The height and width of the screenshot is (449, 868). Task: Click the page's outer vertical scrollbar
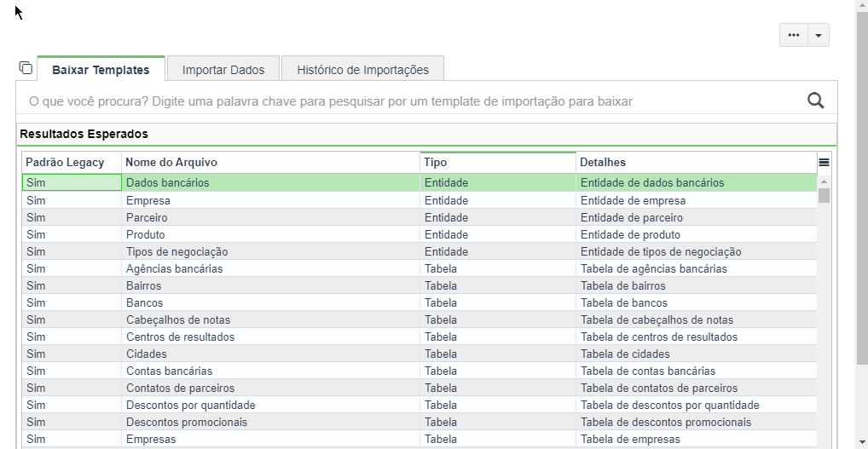tap(862, 188)
